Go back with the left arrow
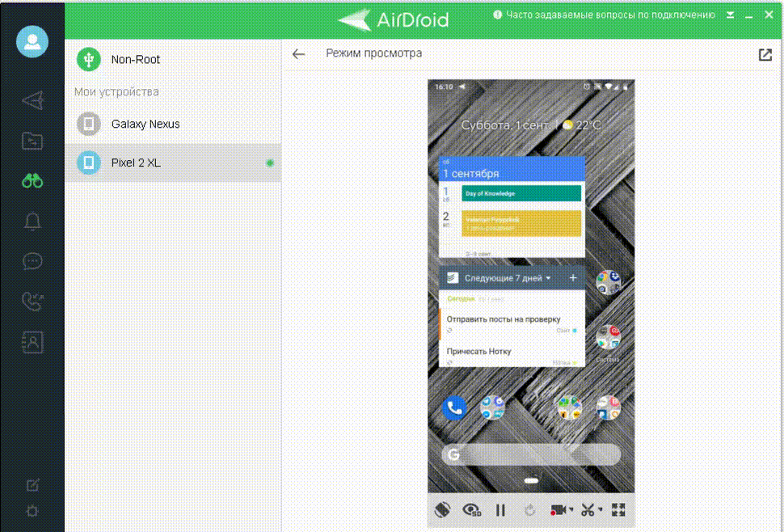Viewport: 784px width, 532px height. pos(298,54)
